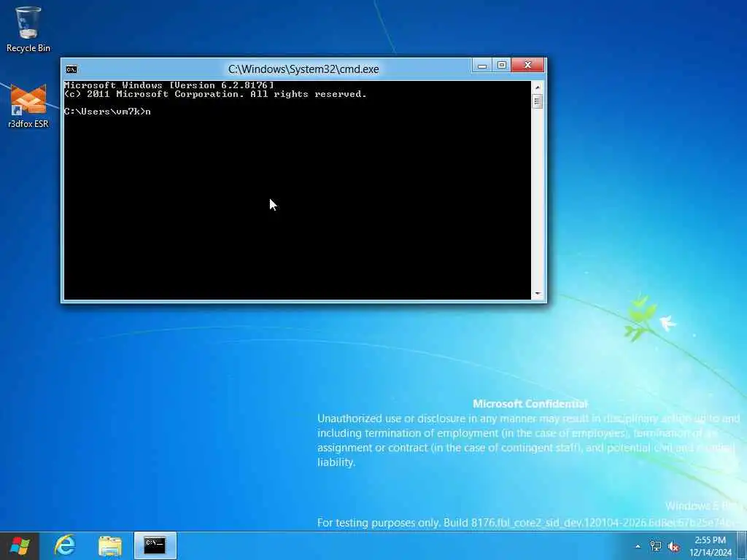Open the clock showing 2:55 PM
The width and height of the screenshot is (747, 560).
click(711, 546)
